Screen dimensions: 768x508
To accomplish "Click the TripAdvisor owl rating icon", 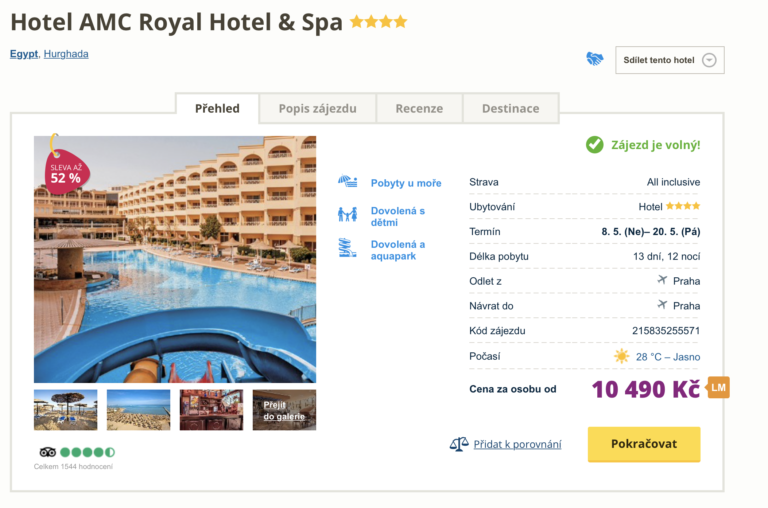I will [47, 452].
